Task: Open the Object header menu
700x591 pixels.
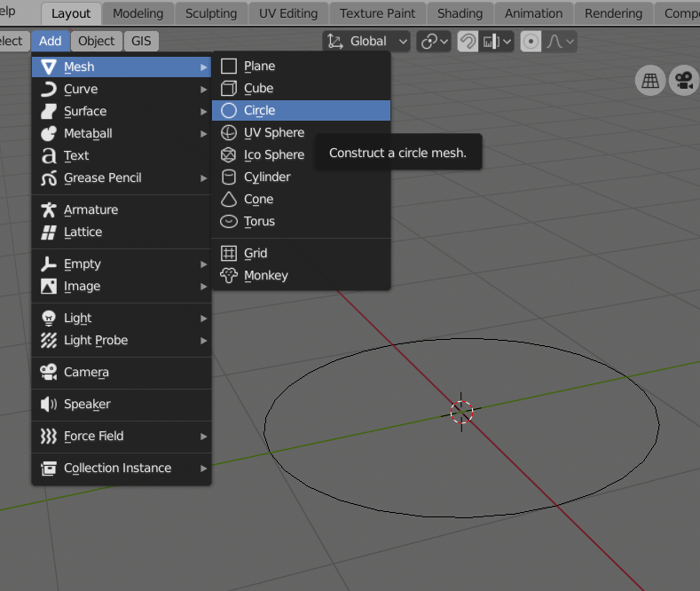Action: 97,41
